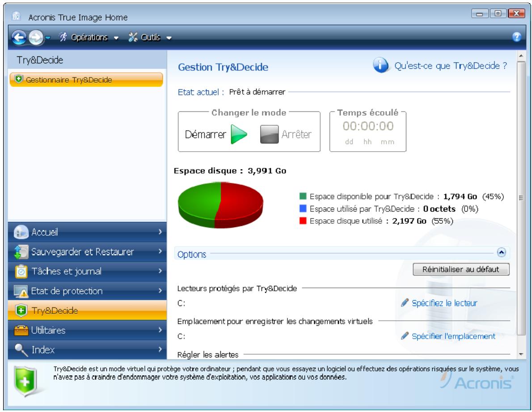Screen dimensions: 532x412
Task: Click the 00:00:00 elapsed time display
Action: click(x=368, y=126)
